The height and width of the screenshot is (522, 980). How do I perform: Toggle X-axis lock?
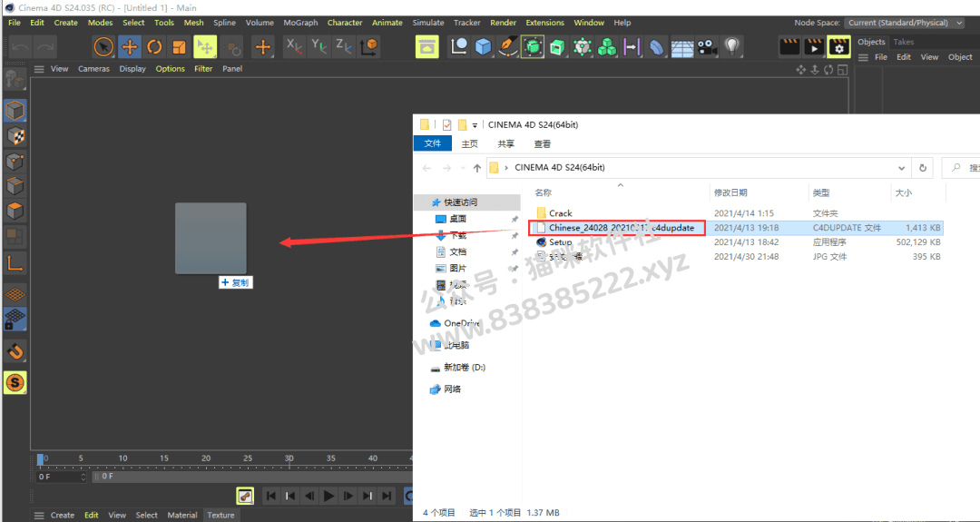[x=294, y=45]
